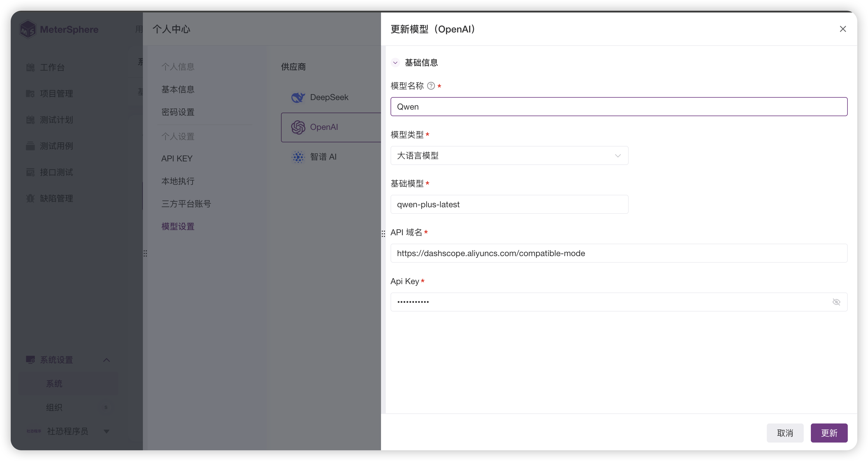This screenshot has height=461, width=868.
Task: Click the DeepSeek whale logo icon
Action: [298, 97]
